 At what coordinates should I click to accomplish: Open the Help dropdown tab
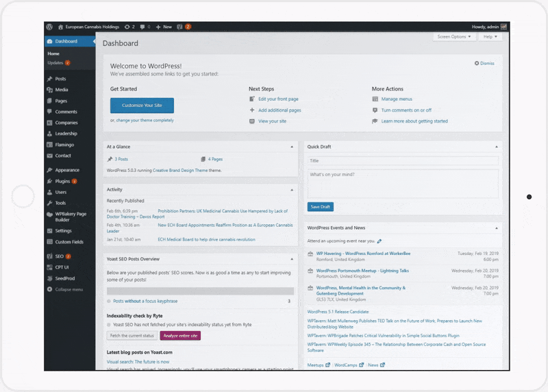tap(490, 37)
